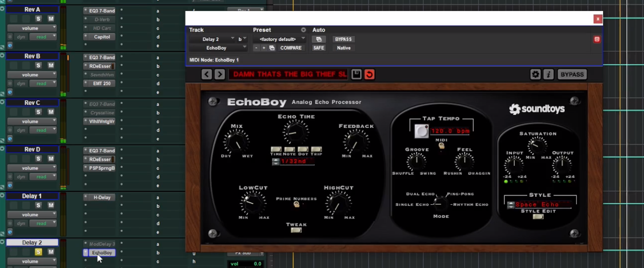Click the info icon in EchoBoy toolbar
This screenshot has width=644, height=268.
pyautogui.click(x=548, y=74)
